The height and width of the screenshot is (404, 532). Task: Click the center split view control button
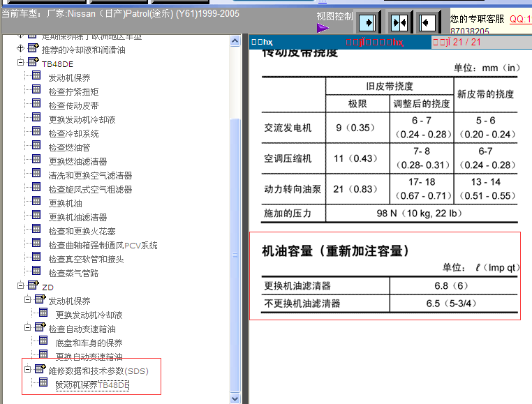click(399, 23)
